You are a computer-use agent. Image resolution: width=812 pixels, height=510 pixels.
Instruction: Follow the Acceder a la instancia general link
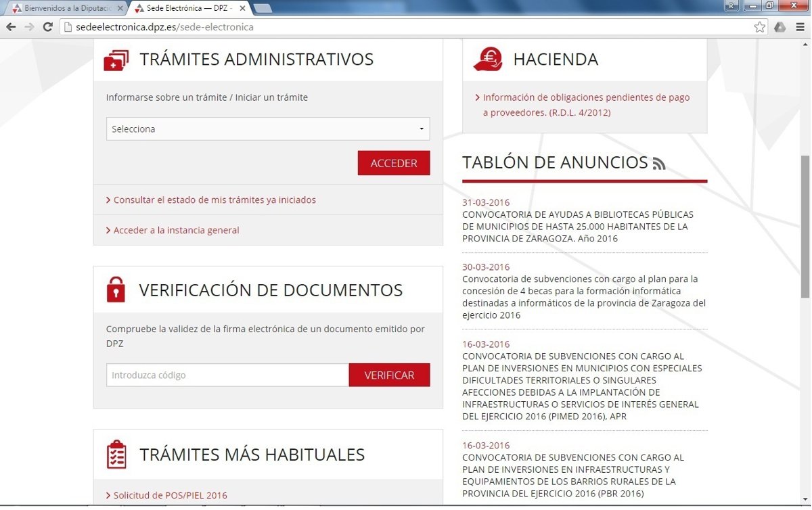176,231
